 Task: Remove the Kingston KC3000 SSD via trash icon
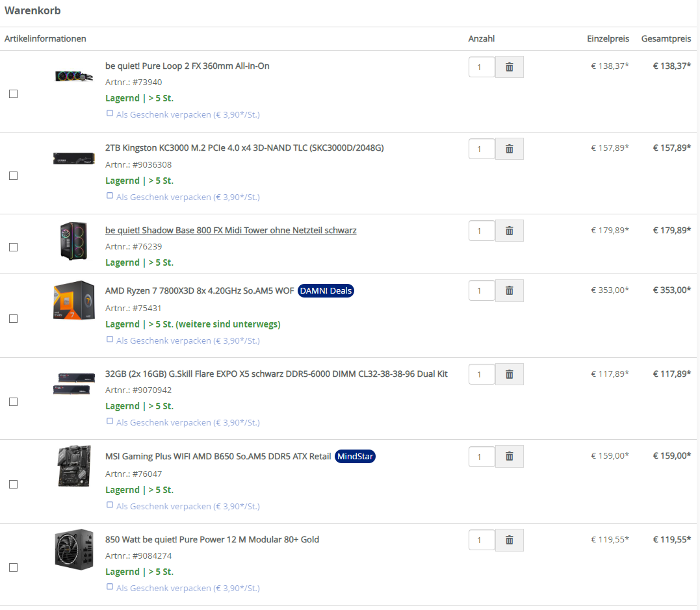(x=509, y=149)
